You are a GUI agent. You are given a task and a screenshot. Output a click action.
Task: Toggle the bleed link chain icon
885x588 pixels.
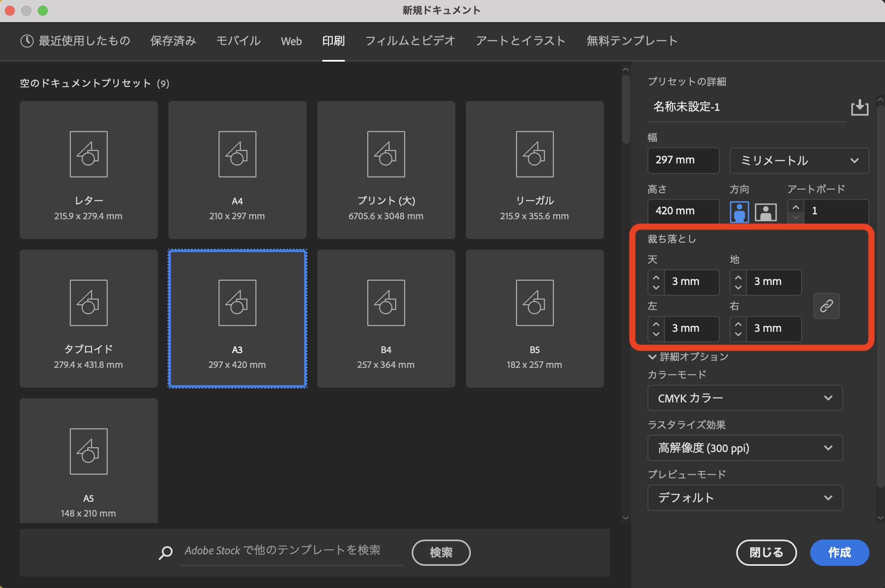point(826,305)
